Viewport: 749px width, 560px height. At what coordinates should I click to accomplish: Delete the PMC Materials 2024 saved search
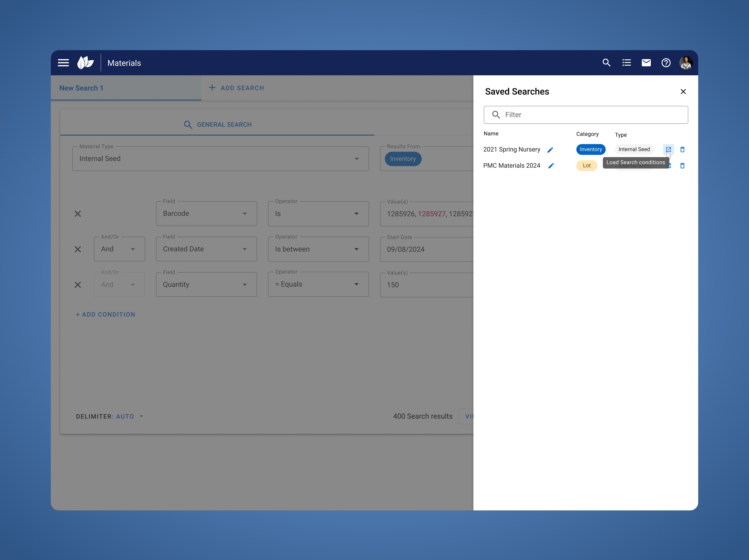[682, 166]
